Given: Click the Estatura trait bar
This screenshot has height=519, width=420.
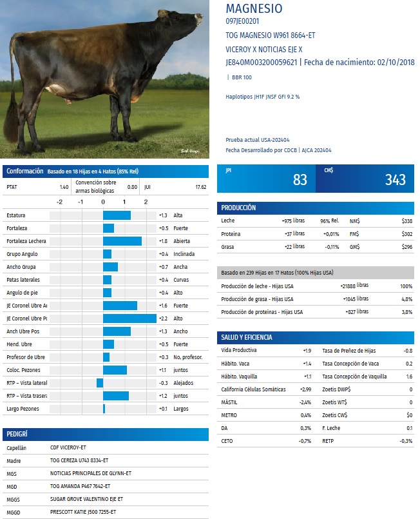Looking at the screenshot, I should 117,215.
